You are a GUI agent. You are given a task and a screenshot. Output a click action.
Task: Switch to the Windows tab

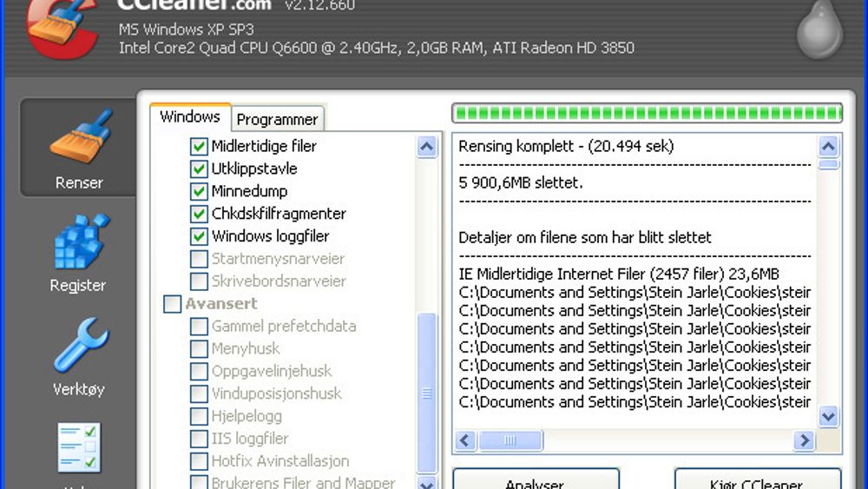point(190,117)
